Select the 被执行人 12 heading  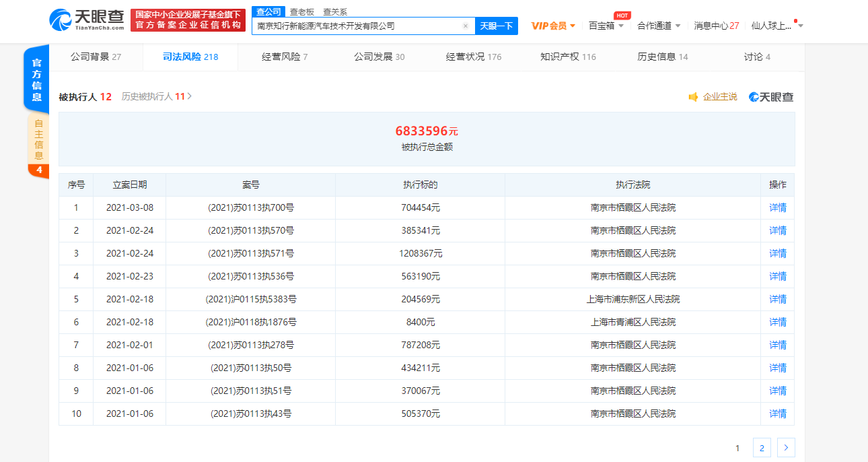pyautogui.click(x=85, y=97)
